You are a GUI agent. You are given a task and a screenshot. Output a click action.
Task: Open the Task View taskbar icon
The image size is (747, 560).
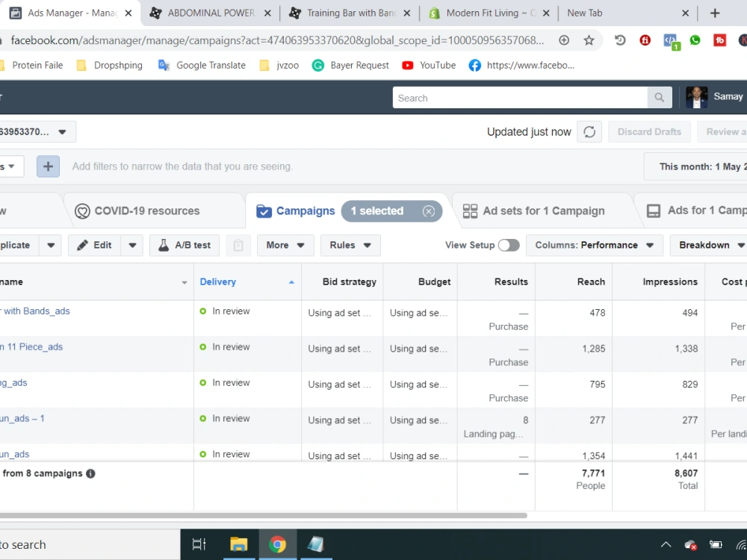[199, 544]
